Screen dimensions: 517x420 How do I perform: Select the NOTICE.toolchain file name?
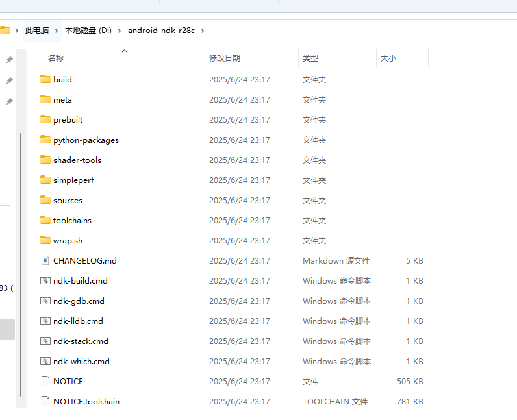point(86,401)
